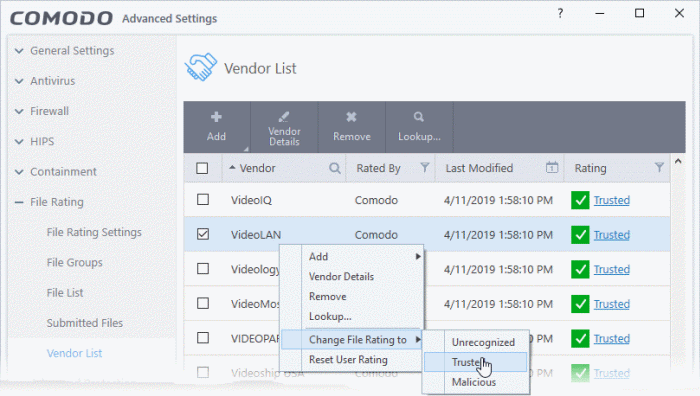Click the Lookup magnifier toolbar icon

418,117
